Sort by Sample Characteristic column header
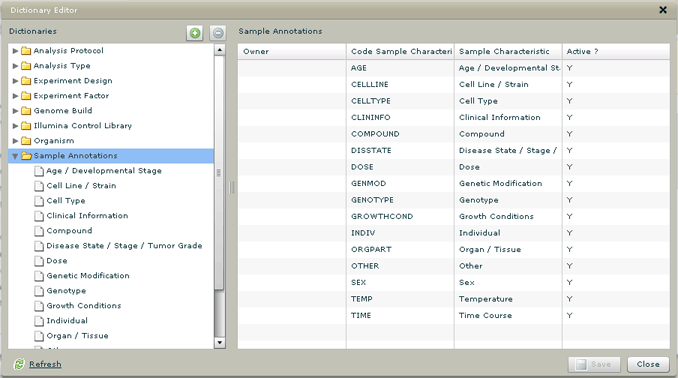The height and width of the screenshot is (378, 678). coord(508,51)
